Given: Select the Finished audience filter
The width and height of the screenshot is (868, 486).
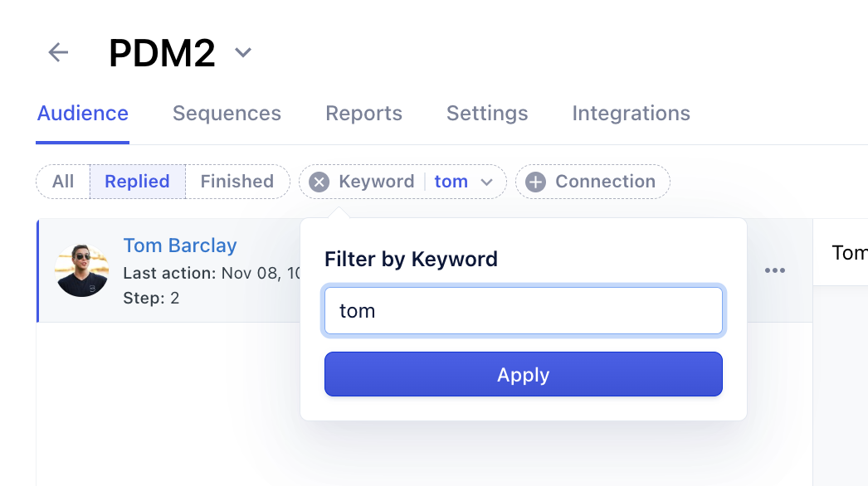Looking at the screenshot, I should [x=237, y=182].
